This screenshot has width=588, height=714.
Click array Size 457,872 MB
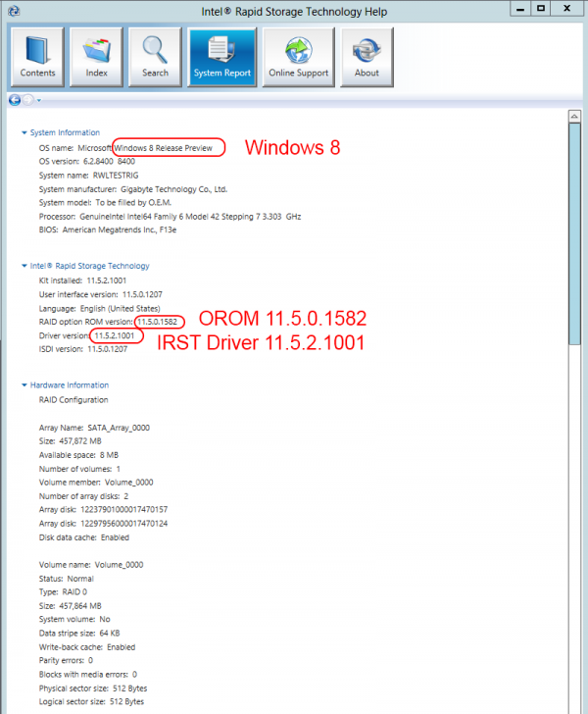point(71,441)
